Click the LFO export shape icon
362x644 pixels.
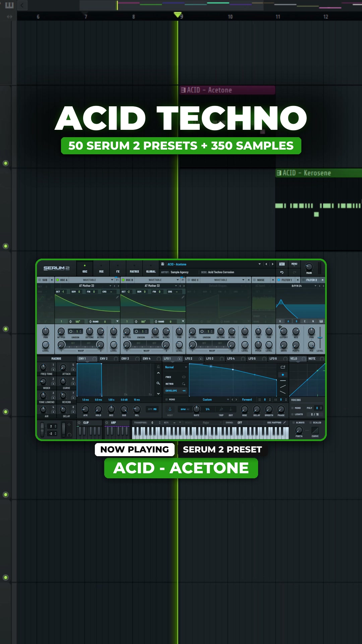tap(283, 367)
